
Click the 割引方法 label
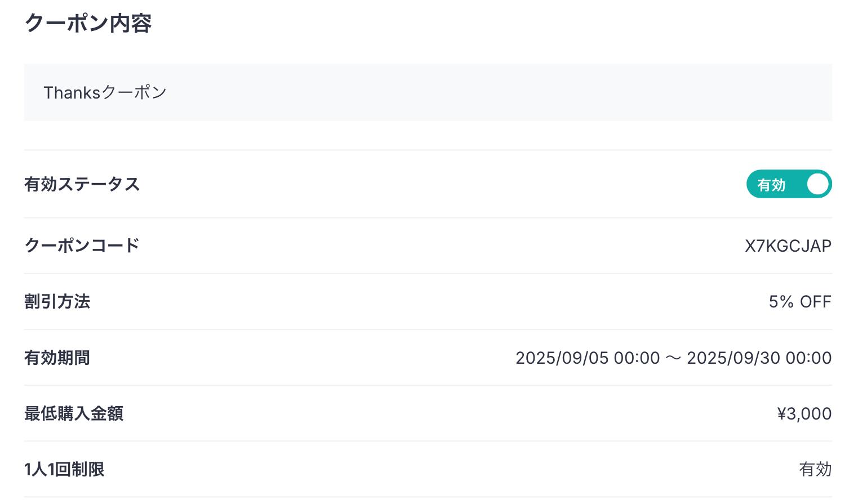click(57, 302)
